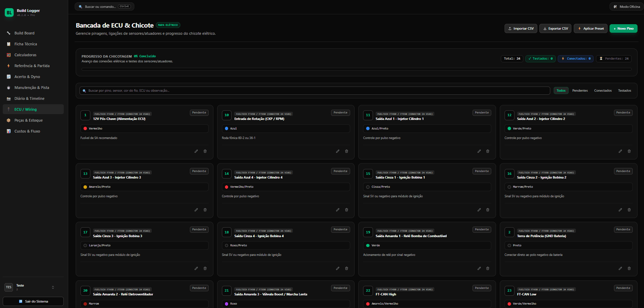
Task: Edit pin 17 Ignição Bobina 3 card
Action: tap(196, 268)
